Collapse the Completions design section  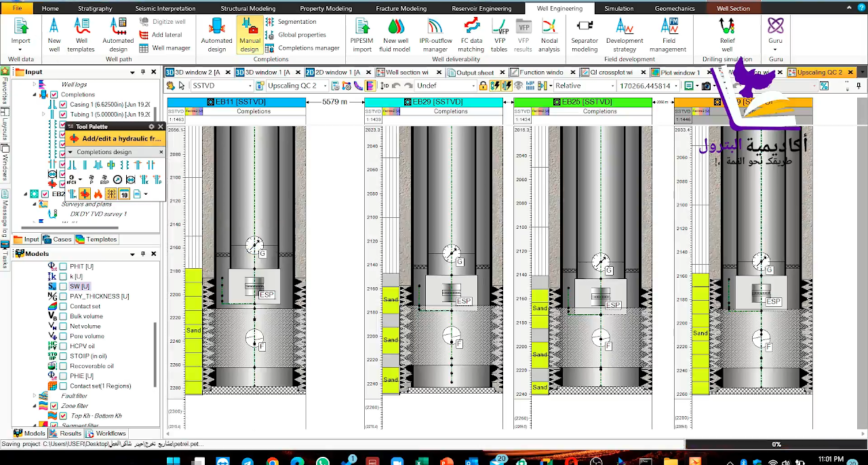click(x=71, y=152)
